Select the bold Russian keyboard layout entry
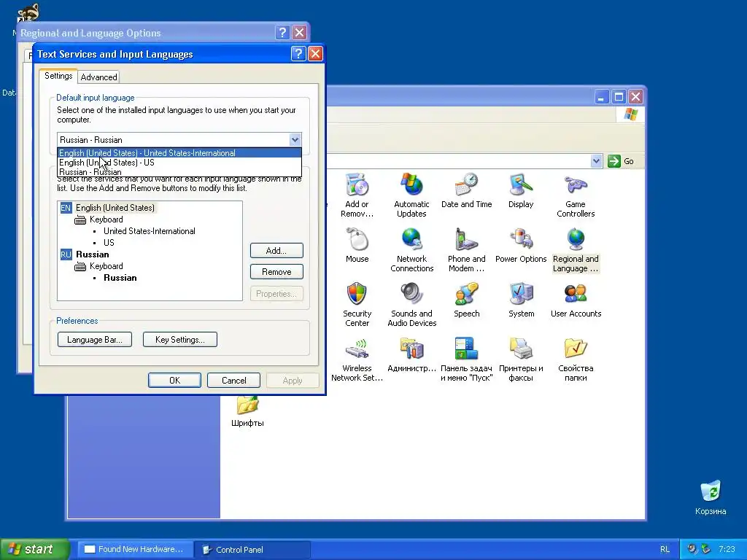 click(120, 278)
